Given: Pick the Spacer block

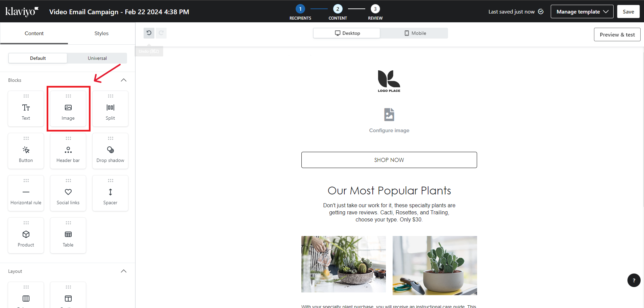Looking at the screenshot, I should click(110, 193).
